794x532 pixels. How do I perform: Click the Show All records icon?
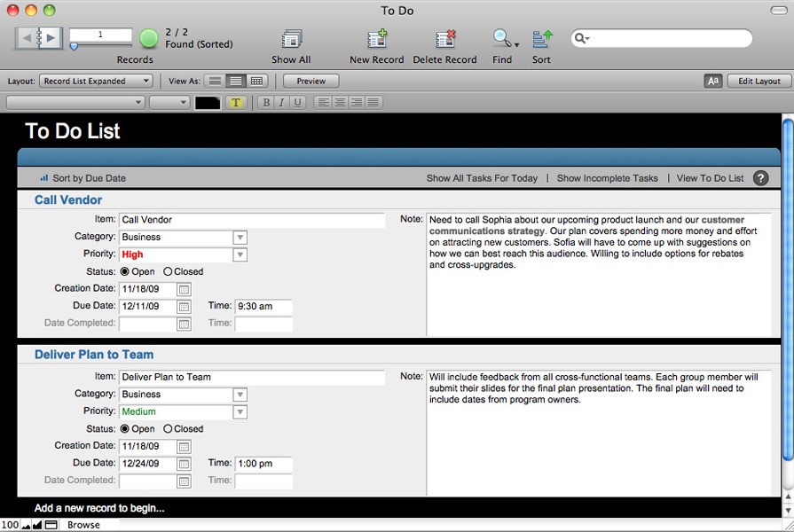click(291, 40)
